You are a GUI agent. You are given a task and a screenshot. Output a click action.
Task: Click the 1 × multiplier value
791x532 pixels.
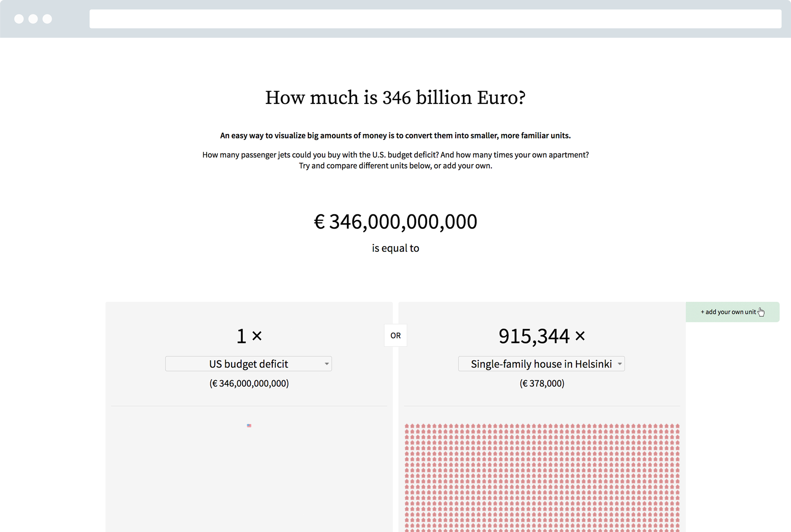tap(249, 336)
